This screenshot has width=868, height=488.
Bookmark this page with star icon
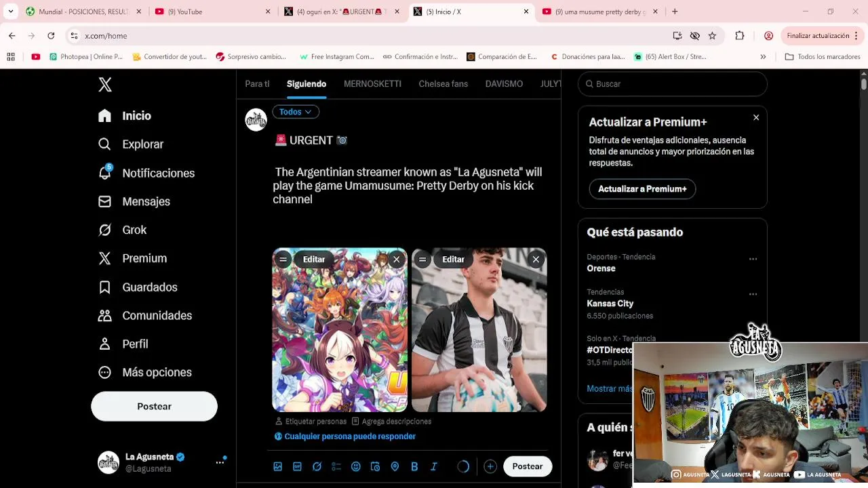point(712,36)
